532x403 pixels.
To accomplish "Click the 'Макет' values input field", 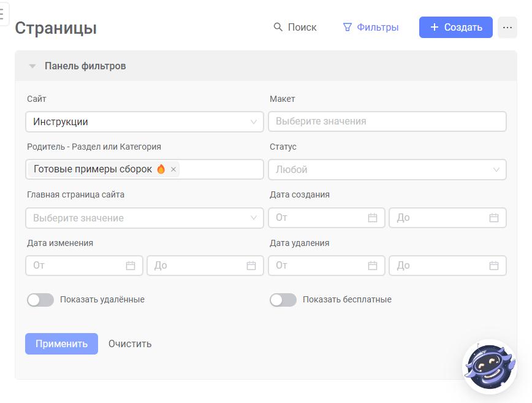I will tap(387, 121).
